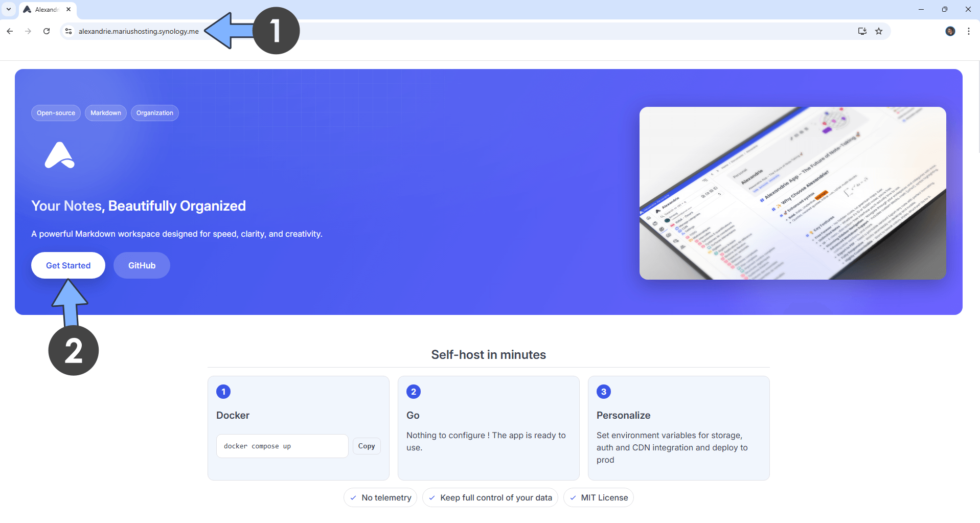Expand the tab search dropdown arrow
The height and width of the screenshot is (523, 980).
pos(9,9)
